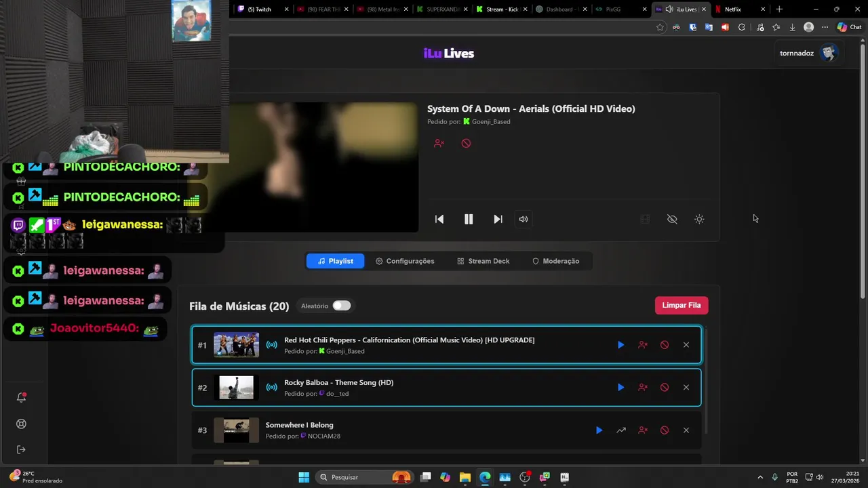Click the Californication thumbnail
The height and width of the screenshot is (488, 868).
click(x=236, y=345)
